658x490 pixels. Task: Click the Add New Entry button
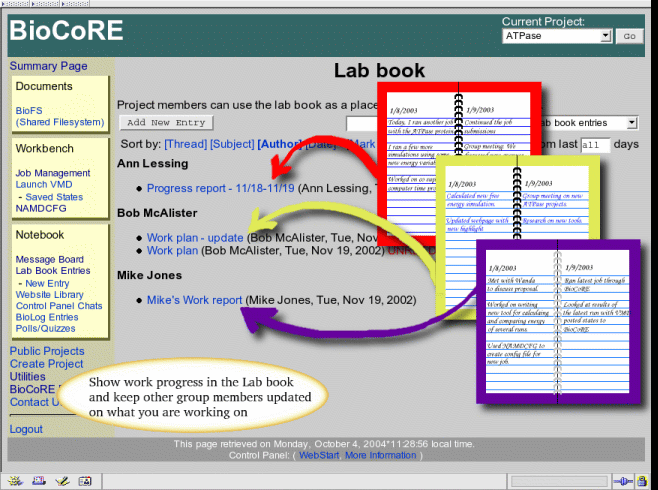tap(166, 123)
